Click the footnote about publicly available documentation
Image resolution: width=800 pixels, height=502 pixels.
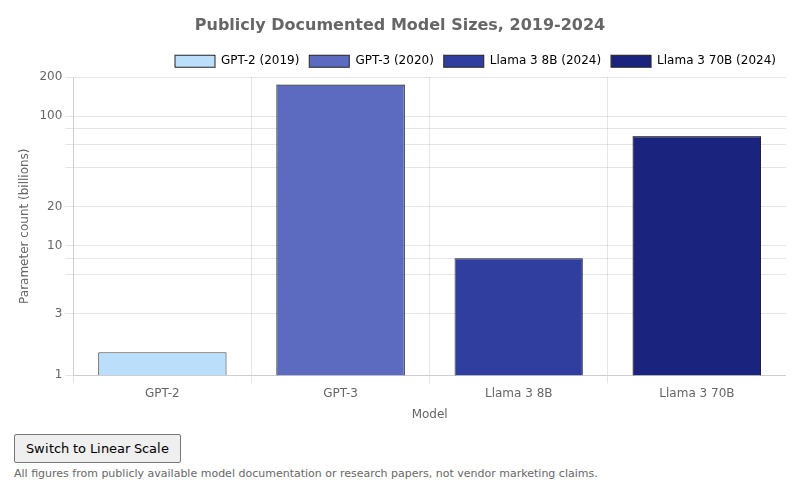click(306, 473)
